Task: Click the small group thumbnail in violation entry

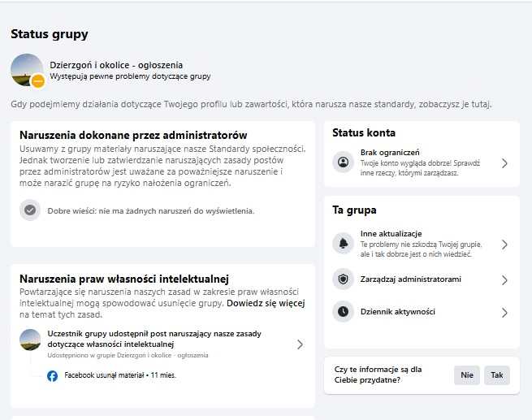Action: (x=30, y=340)
